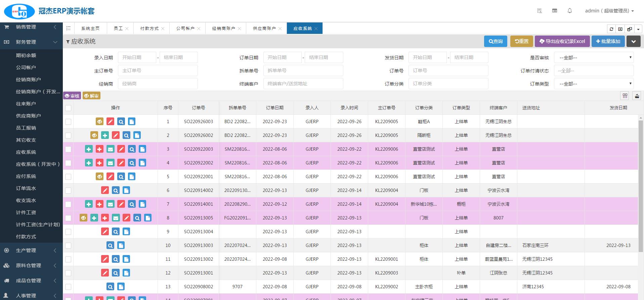
Task: Click the blue document icon in row 10
Action: pyautogui.click(x=121, y=245)
